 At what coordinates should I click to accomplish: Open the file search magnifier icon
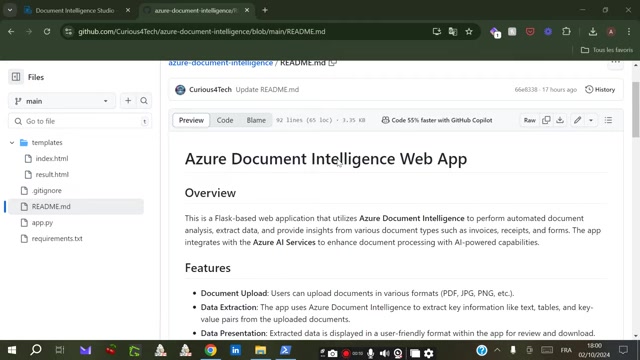click(144, 101)
